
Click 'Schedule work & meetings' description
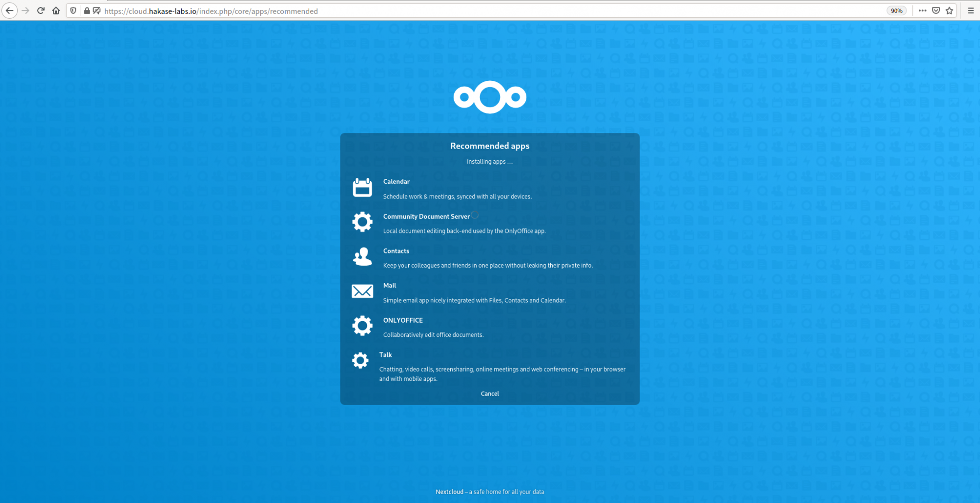pos(457,197)
